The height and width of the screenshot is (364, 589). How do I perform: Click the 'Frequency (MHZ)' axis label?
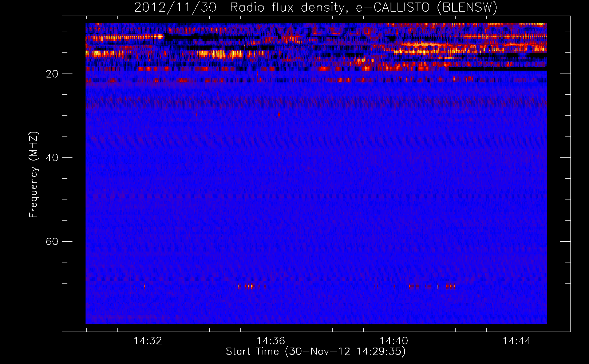pos(33,175)
